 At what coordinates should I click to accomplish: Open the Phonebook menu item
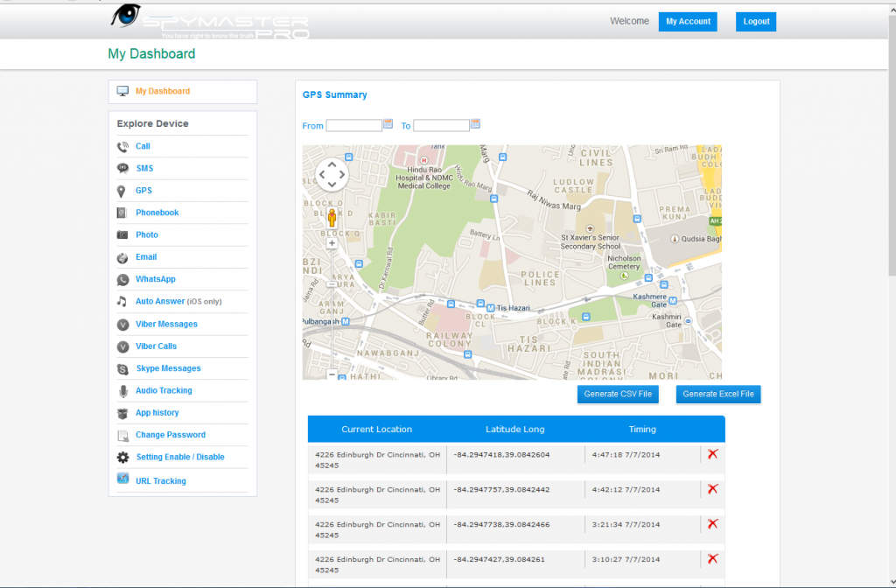point(157,213)
